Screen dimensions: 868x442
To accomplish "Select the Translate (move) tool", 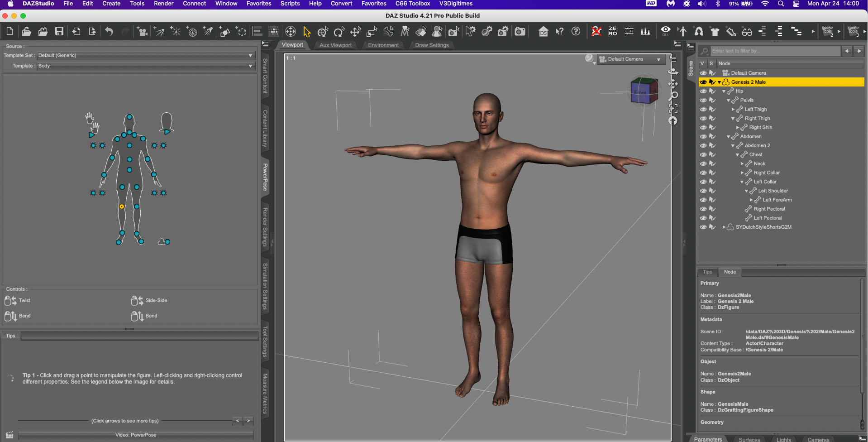I will pyautogui.click(x=355, y=31).
